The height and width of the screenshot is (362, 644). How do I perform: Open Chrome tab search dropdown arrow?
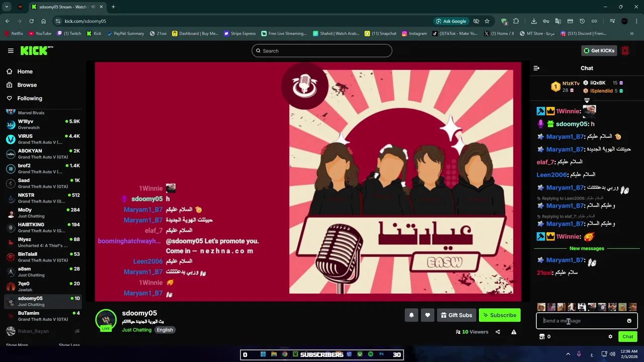(7, 7)
